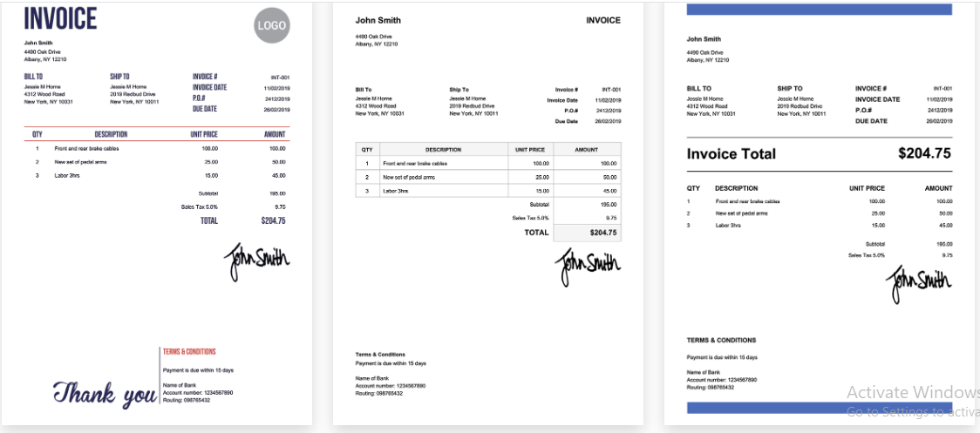Click the uppercase TERMS & CONDITIONS heading above the blue footer

(721, 341)
